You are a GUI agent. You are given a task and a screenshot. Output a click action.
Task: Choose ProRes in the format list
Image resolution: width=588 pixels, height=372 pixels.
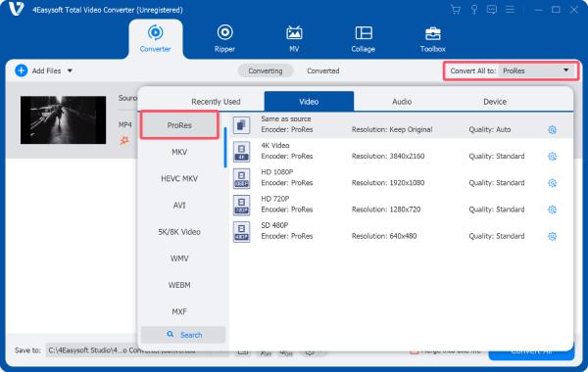pos(179,125)
